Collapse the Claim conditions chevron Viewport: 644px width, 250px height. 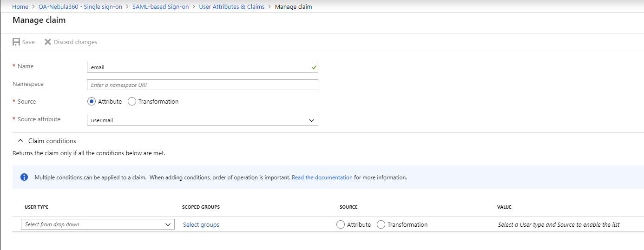tap(20, 141)
